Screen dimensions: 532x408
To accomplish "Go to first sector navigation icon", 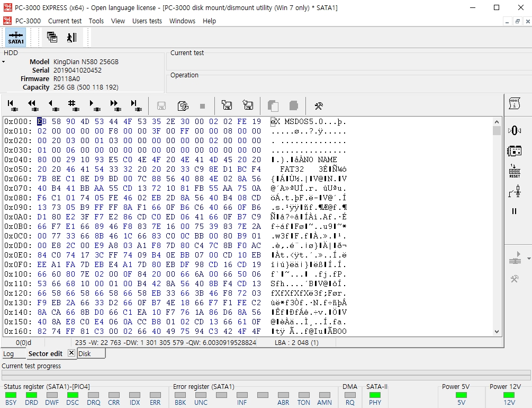I will pos(13,105).
